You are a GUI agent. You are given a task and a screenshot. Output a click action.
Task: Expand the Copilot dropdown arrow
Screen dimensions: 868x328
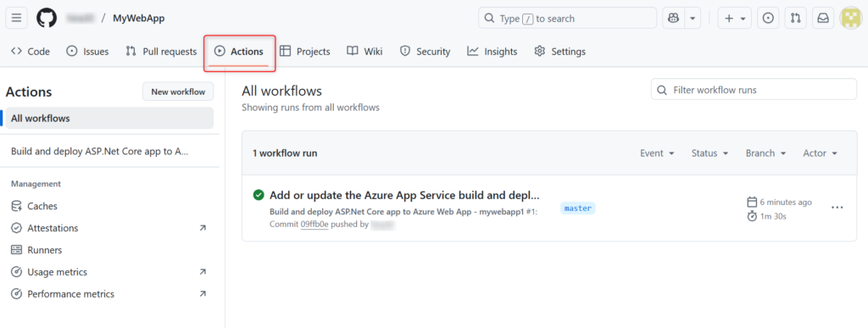693,19
